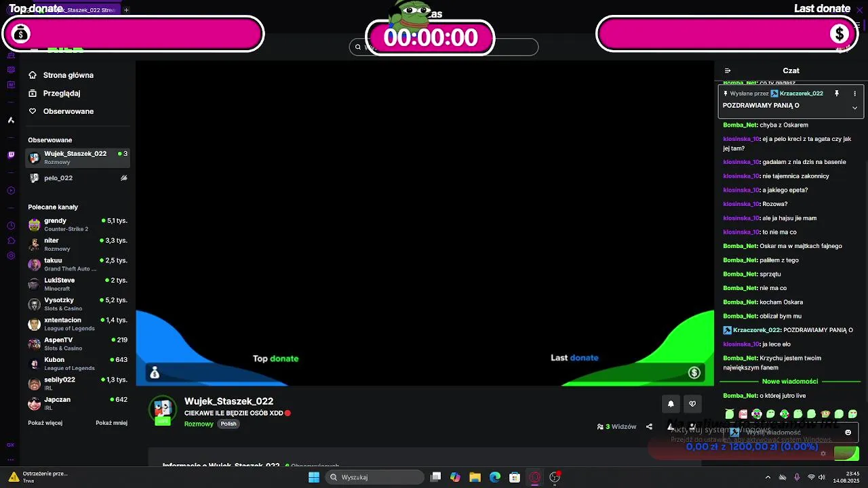Click the GX corner icon at the sidebar bottom
The image size is (868, 488).
[11, 445]
